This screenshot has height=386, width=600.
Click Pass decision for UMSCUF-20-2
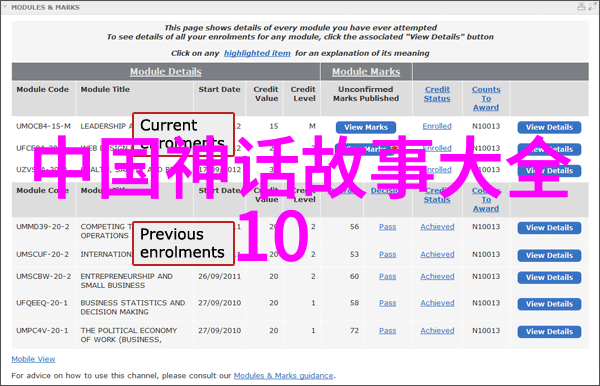(388, 254)
